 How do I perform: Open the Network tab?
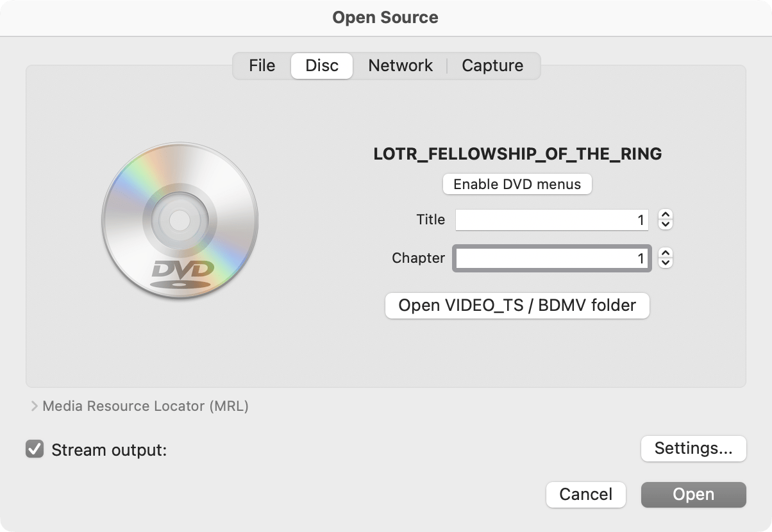point(400,65)
